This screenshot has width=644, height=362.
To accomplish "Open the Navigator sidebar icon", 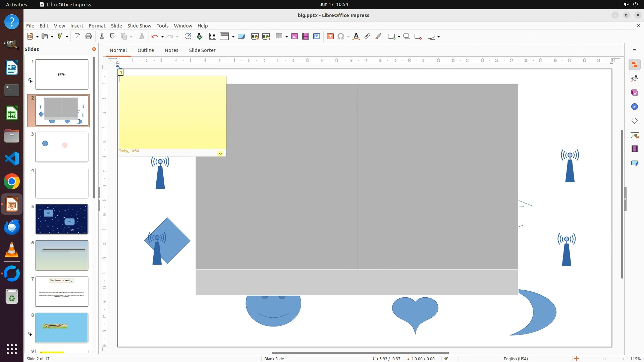I will 634,107.
